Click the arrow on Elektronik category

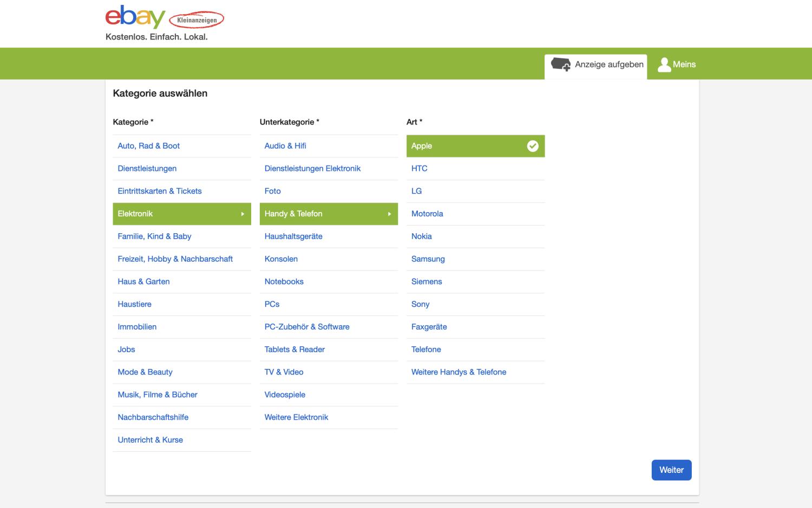[243, 214]
